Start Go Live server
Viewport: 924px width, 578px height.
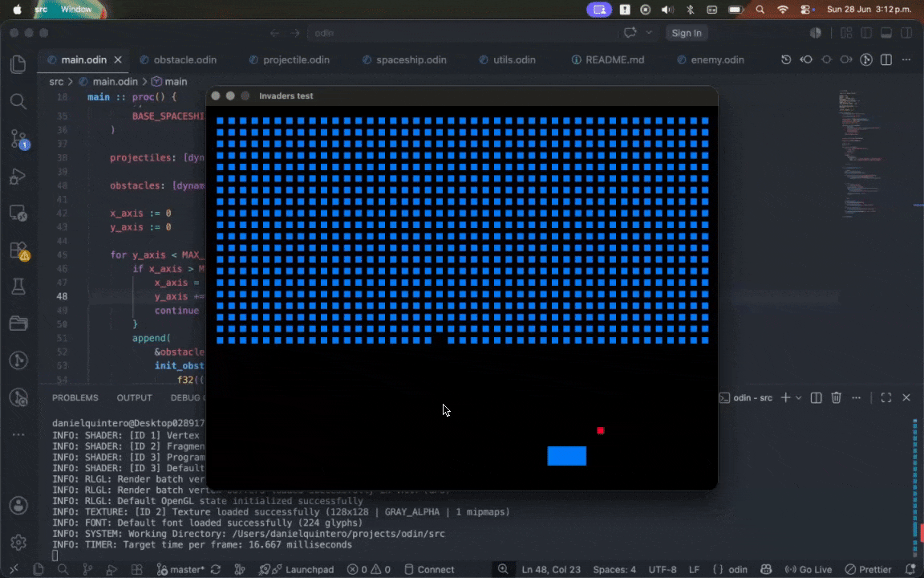coord(808,569)
